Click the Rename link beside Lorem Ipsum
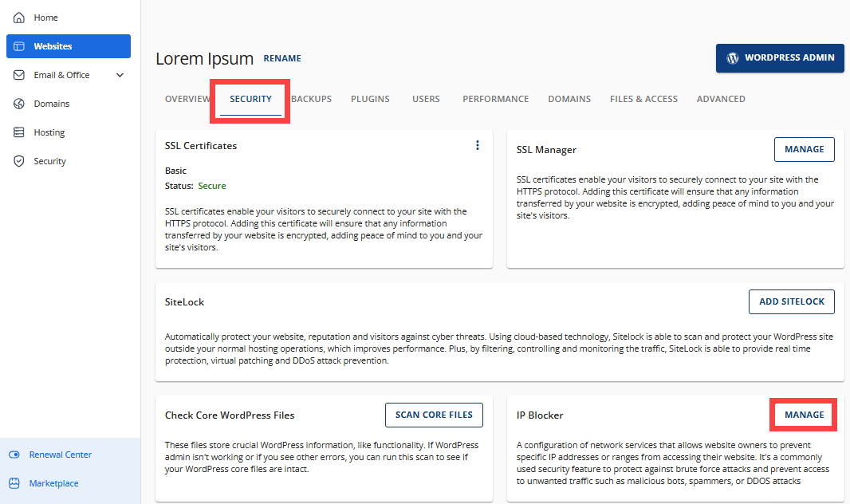The image size is (850, 504). [x=282, y=58]
